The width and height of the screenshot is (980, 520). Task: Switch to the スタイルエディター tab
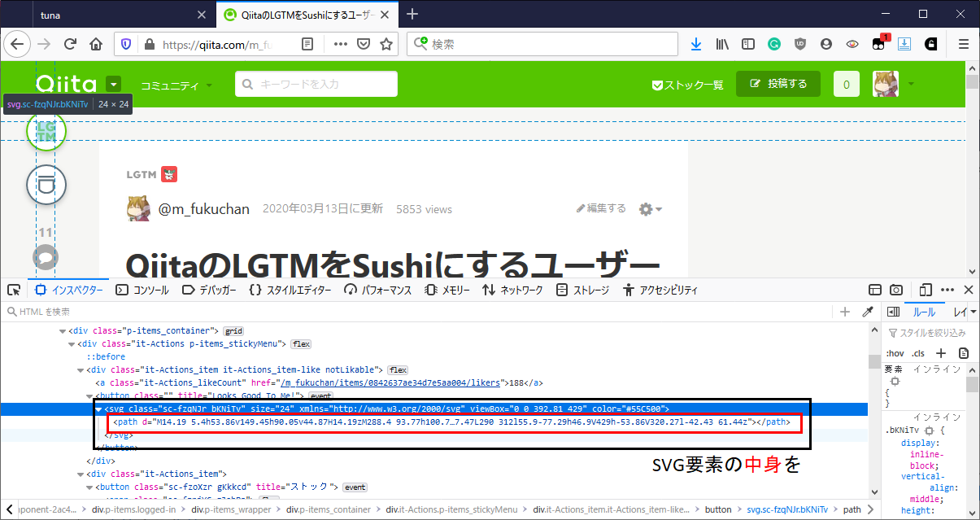(x=290, y=290)
